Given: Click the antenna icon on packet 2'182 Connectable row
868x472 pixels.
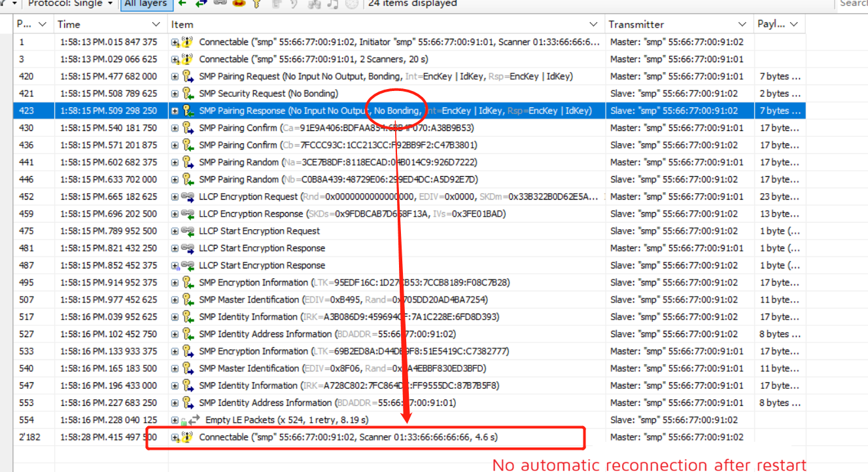Looking at the screenshot, I should (x=187, y=437).
